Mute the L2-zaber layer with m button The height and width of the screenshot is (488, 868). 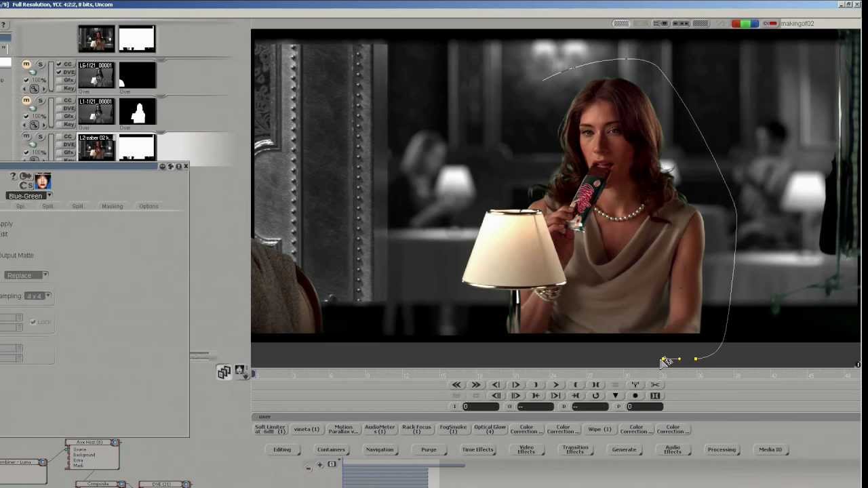pyautogui.click(x=26, y=136)
